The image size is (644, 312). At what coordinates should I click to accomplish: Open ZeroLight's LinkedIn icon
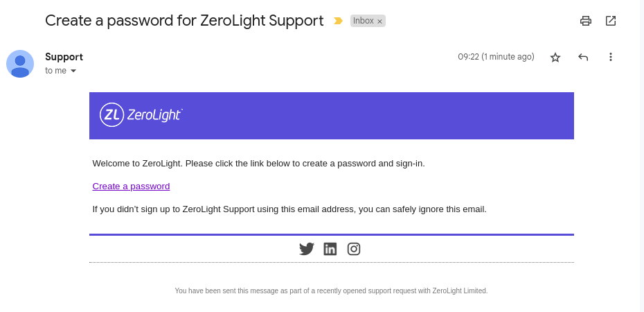point(330,249)
